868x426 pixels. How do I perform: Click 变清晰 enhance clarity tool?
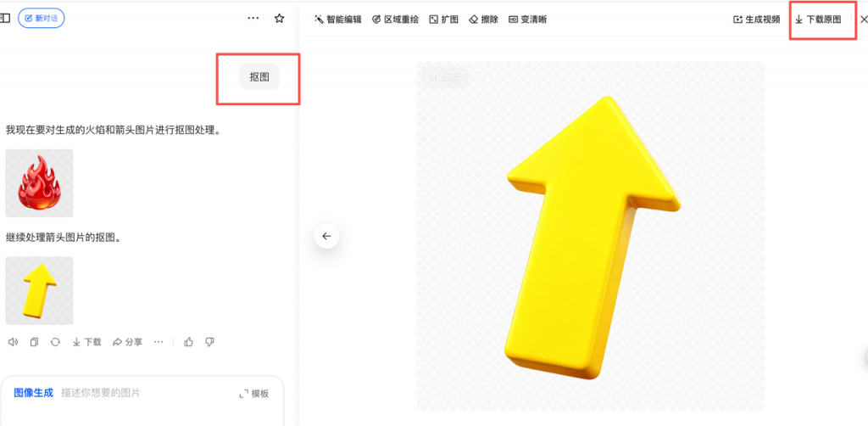527,20
